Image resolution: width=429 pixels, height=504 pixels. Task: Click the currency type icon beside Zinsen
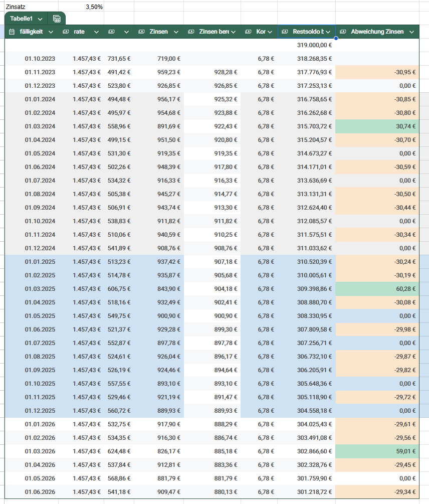(141, 32)
